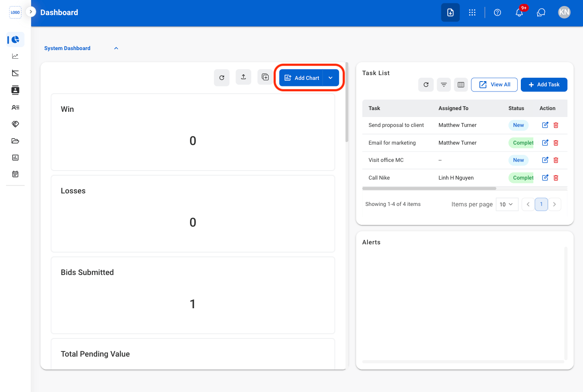The image size is (583, 392).
Task: Select page 1 in pagination
Action: (541, 204)
